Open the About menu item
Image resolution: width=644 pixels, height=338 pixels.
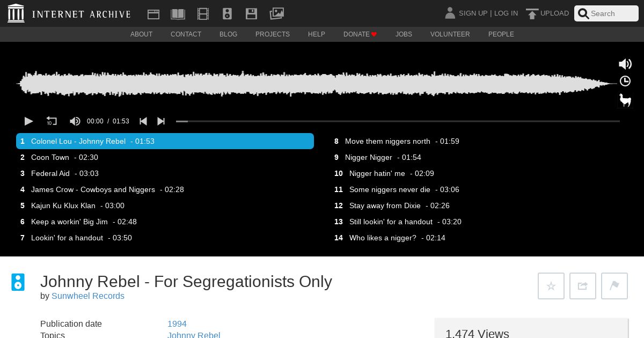[x=142, y=34]
